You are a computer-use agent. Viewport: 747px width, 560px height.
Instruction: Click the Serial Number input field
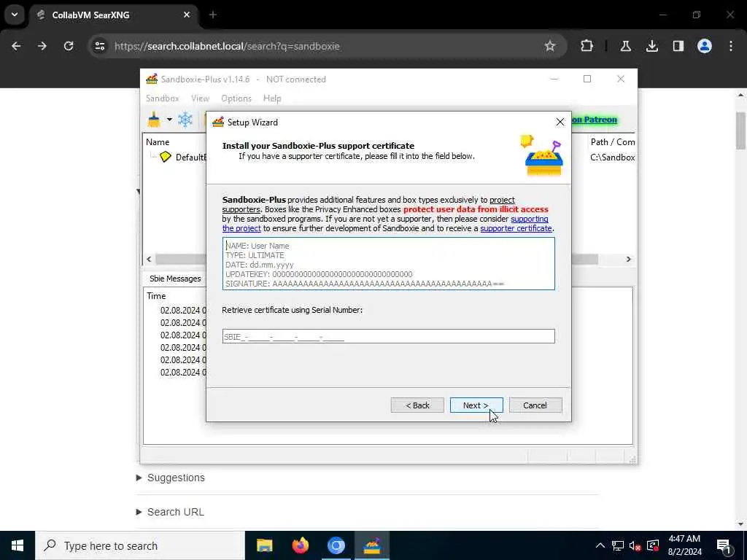click(388, 336)
